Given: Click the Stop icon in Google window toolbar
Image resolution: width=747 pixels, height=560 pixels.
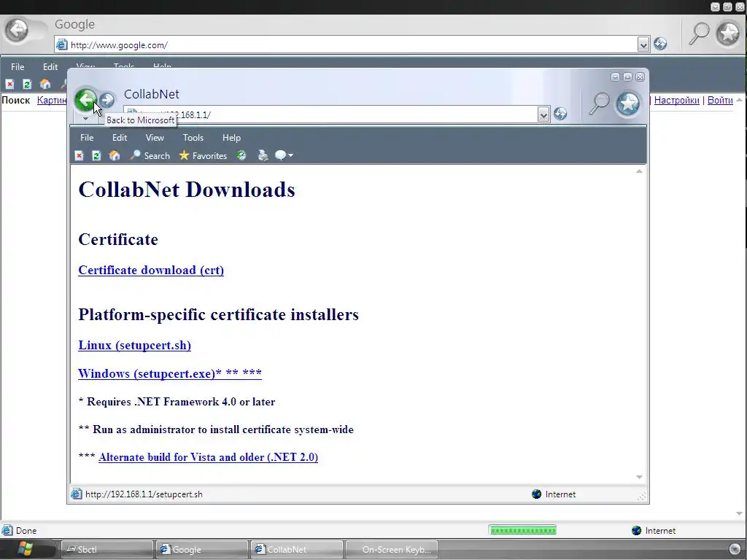Looking at the screenshot, I should point(9,85).
